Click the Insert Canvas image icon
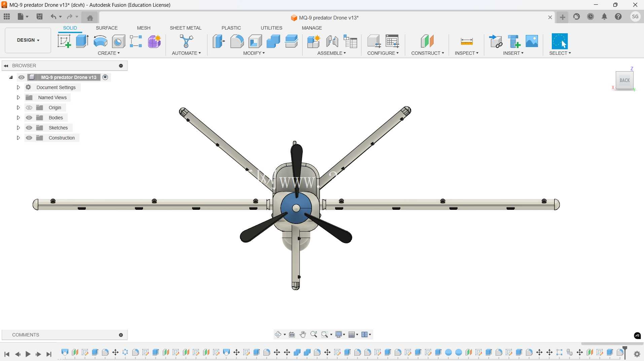Image resolution: width=644 pixels, height=361 pixels. (x=532, y=41)
